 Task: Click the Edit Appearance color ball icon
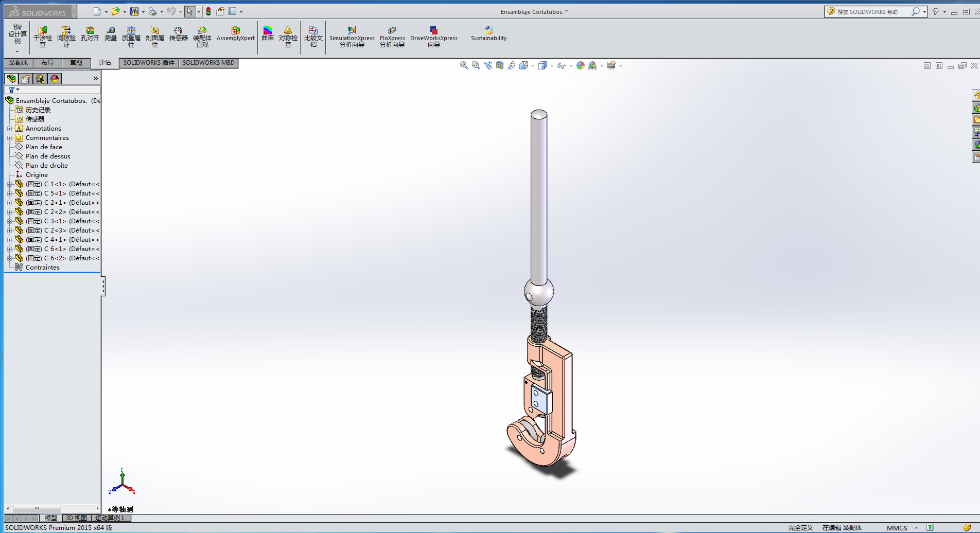coord(580,66)
